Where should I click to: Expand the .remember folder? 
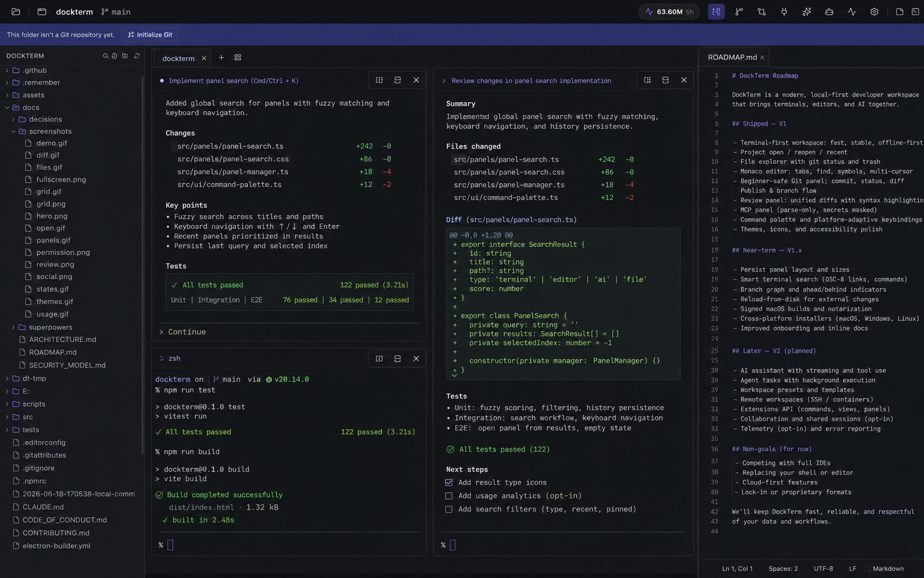coord(7,83)
